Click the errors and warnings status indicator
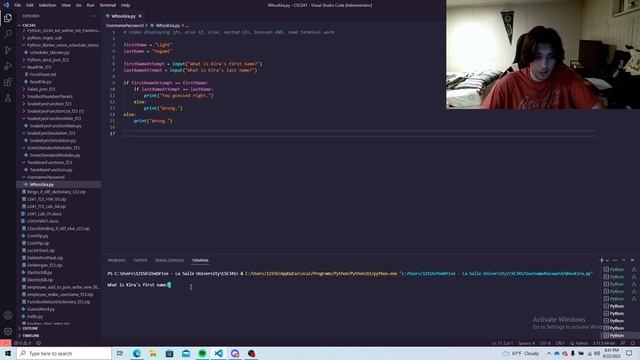Screen dimensions: 640x360 [x=22, y=343]
